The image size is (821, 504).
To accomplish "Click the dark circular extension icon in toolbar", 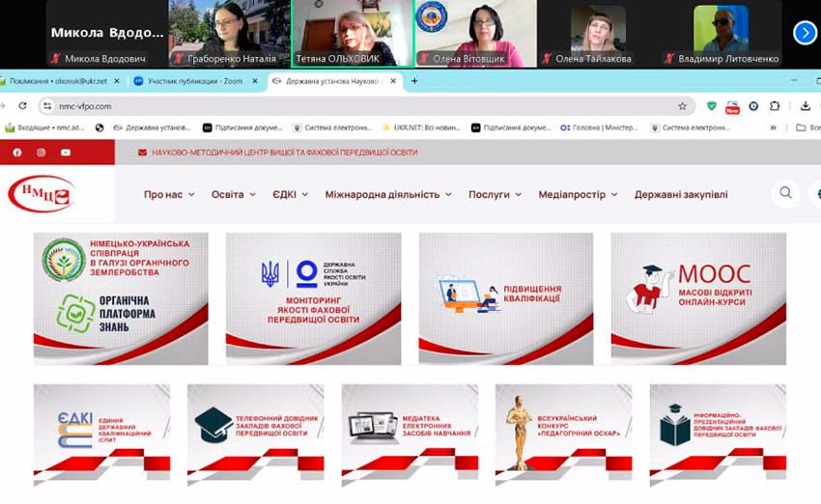I will tap(753, 106).
